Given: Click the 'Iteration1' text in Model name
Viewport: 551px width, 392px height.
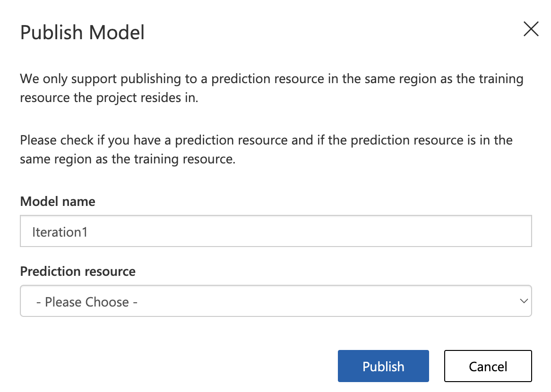Looking at the screenshot, I should pyautogui.click(x=60, y=232).
